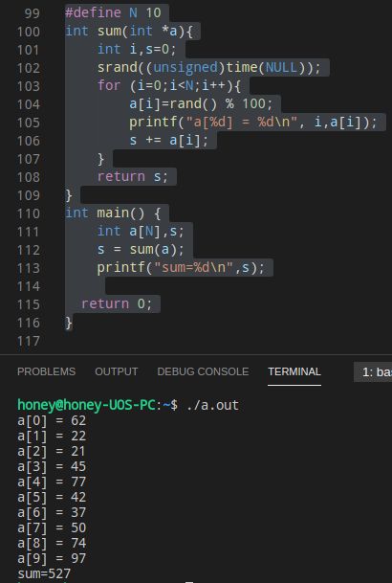The height and width of the screenshot is (583, 392).
Task: Click line number 100 in the gutter
Action: point(29,32)
